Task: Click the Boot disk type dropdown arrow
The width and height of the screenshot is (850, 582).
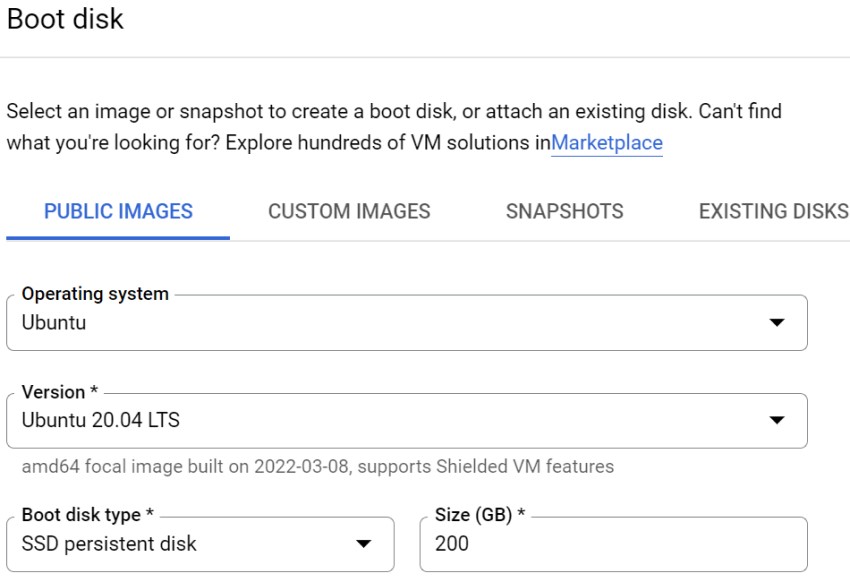Action: (x=364, y=544)
